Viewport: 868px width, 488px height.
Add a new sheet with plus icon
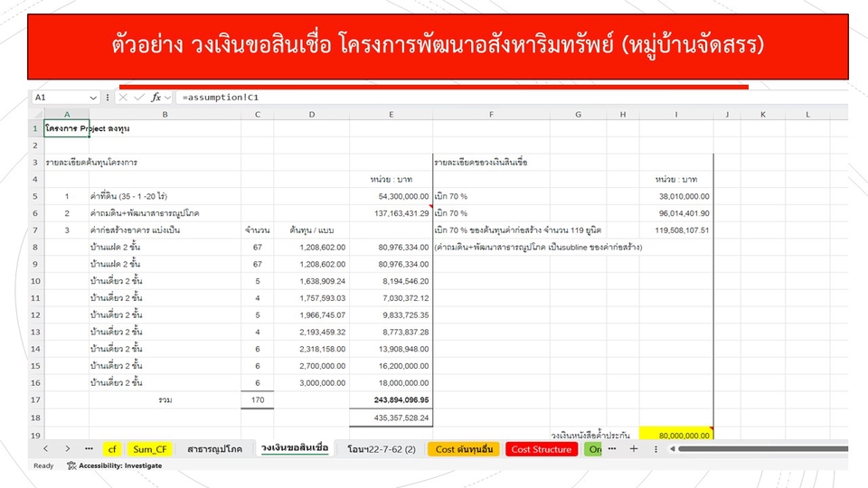point(634,449)
